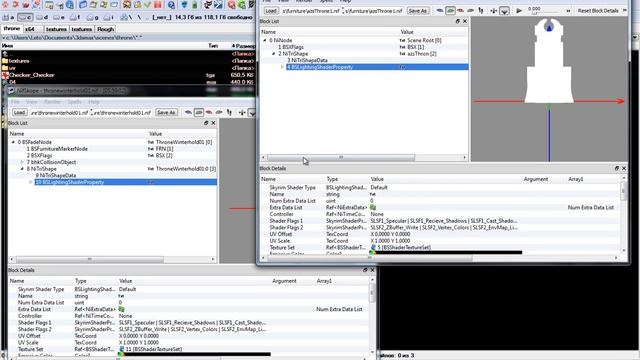Back NifSkope: click the Walk footprints icon
The height and width of the screenshot is (360, 640).
tap(229, 112)
